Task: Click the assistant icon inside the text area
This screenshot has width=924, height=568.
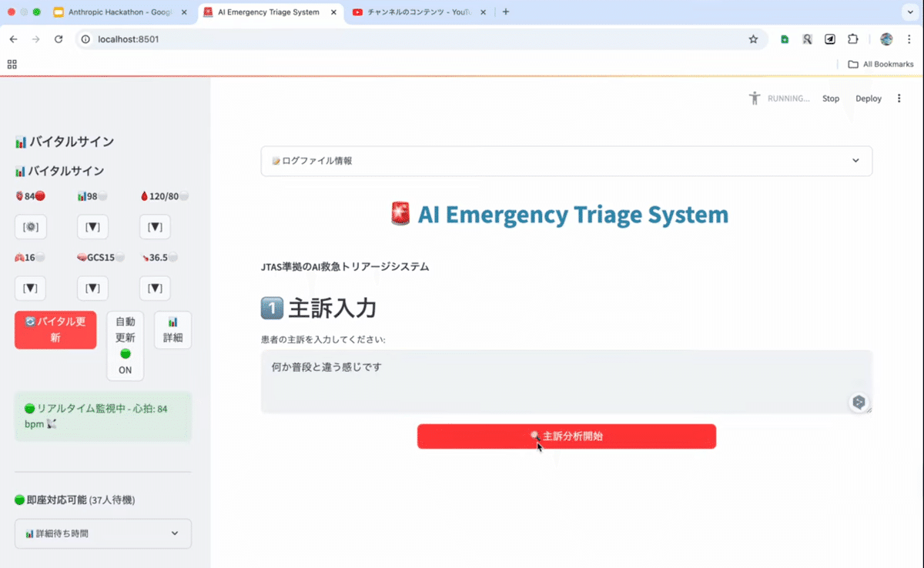Action: [x=859, y=402]
